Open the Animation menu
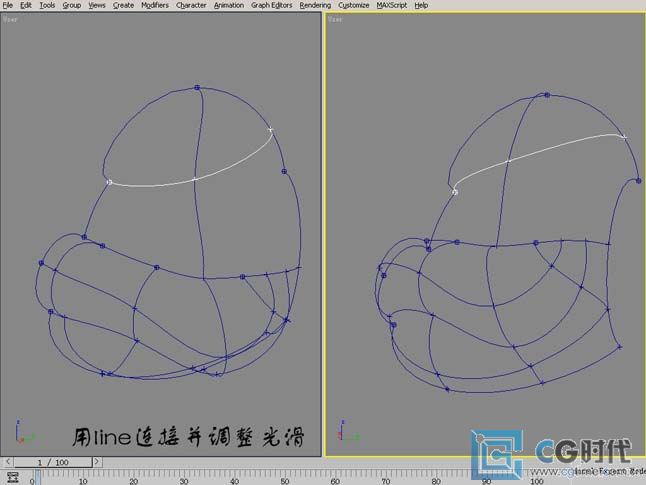Screen dimensions: 646x485 pos(229,5)
